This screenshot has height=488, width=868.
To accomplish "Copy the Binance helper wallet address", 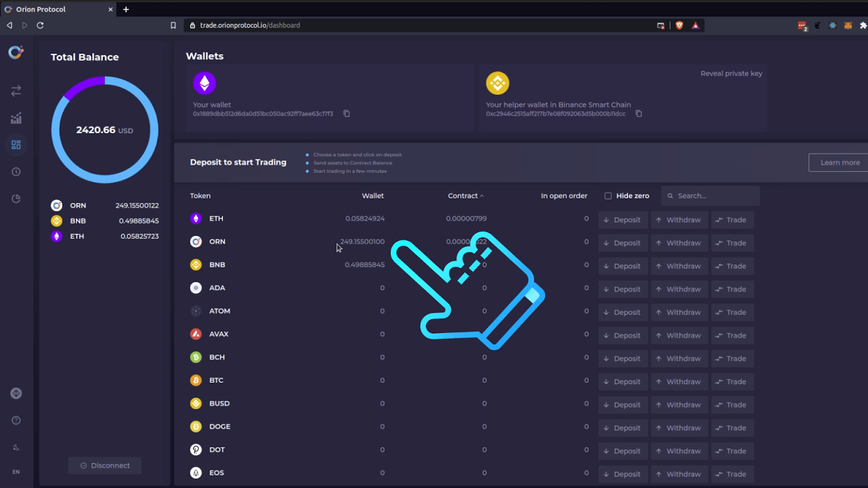I will pyautogui.click(x=639, y=113).
